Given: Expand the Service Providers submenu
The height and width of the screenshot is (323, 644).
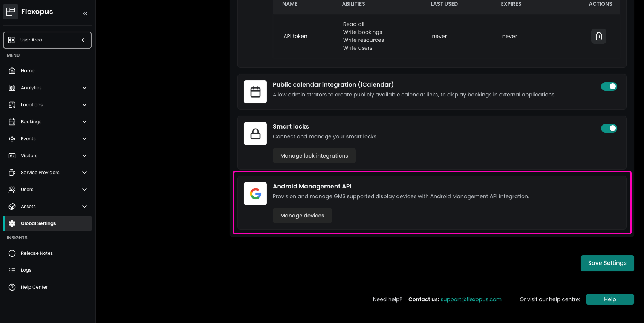Looking at the screenshot, I should pyautogui.click(x=84, y=173).
